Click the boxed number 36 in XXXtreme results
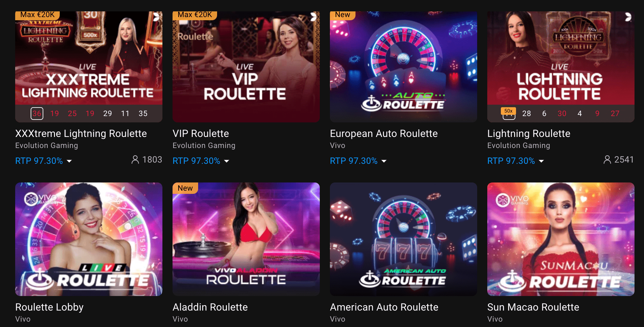644x327 pixels. [37, 114]
